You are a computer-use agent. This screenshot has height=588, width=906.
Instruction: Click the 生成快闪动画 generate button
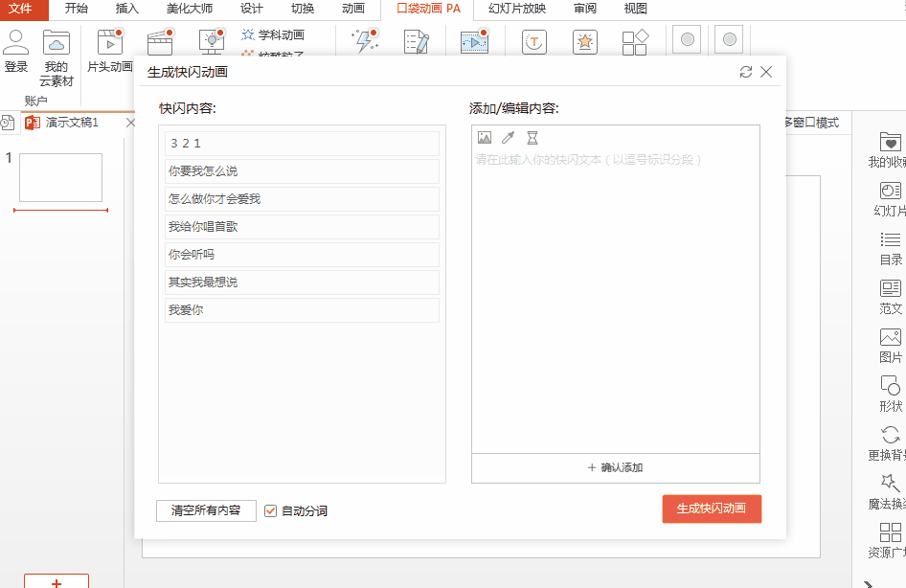[712, 509]
